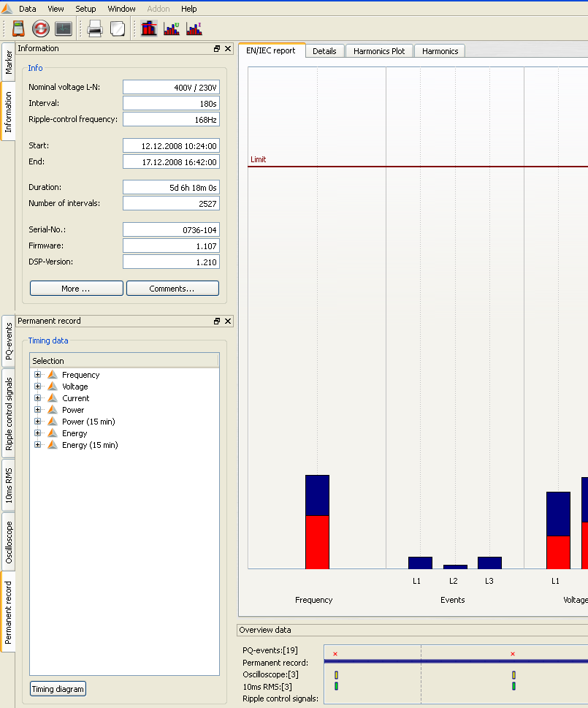The width and height of the screenshot is (588, 708).
Task: Click the Comments... button
Action: (x=172, y=289)
